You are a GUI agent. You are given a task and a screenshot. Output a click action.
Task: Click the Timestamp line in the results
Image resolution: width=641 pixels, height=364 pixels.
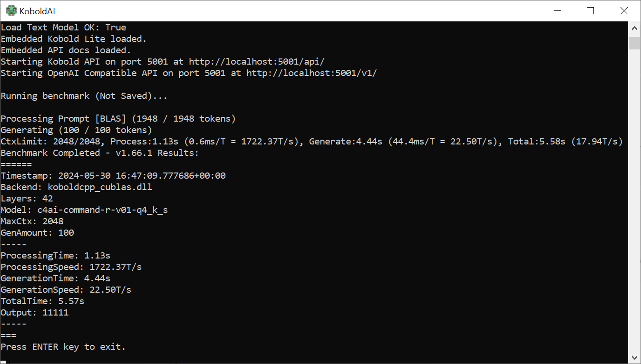[113, 176]
